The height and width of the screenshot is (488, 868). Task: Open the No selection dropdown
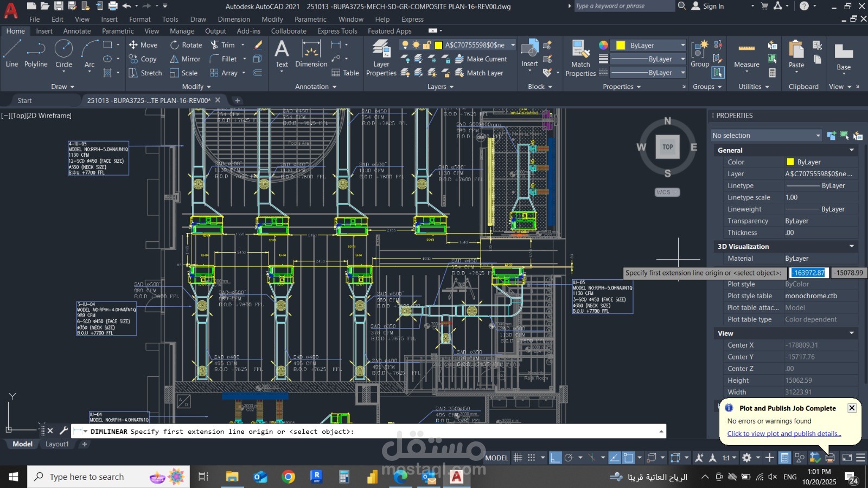pos(767,136)
